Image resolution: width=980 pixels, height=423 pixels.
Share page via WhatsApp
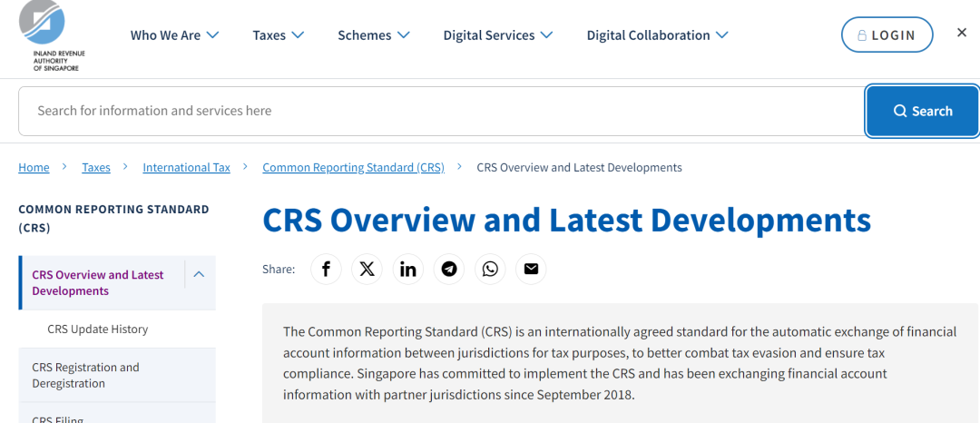coord(490,270)
